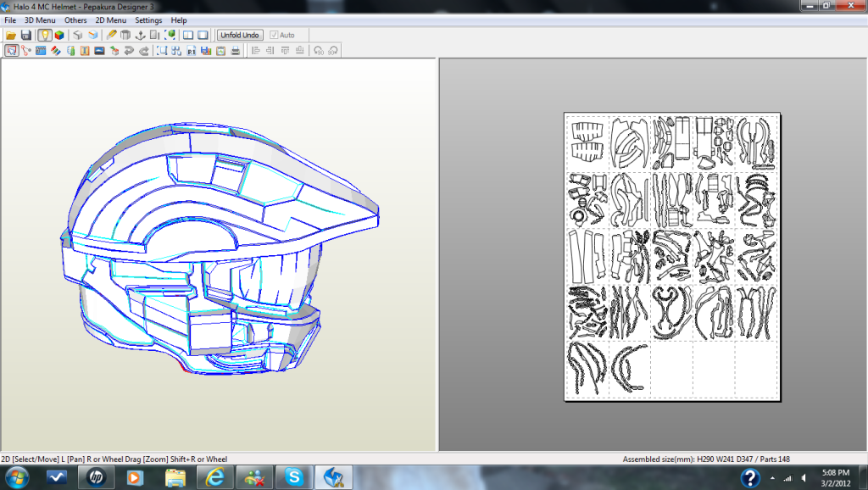Screen dimensions: 868x490
Task: Click the align right icon
Action: point(270,50)
